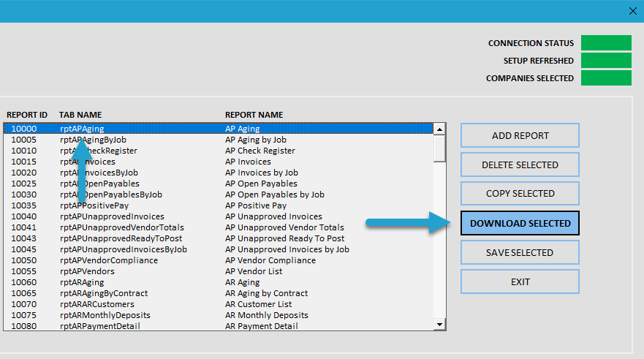The height and width of the screenshot is (359, 644).
Task: Click DOWNLOAD SELECTED button
Action: (x=520, y=223)
